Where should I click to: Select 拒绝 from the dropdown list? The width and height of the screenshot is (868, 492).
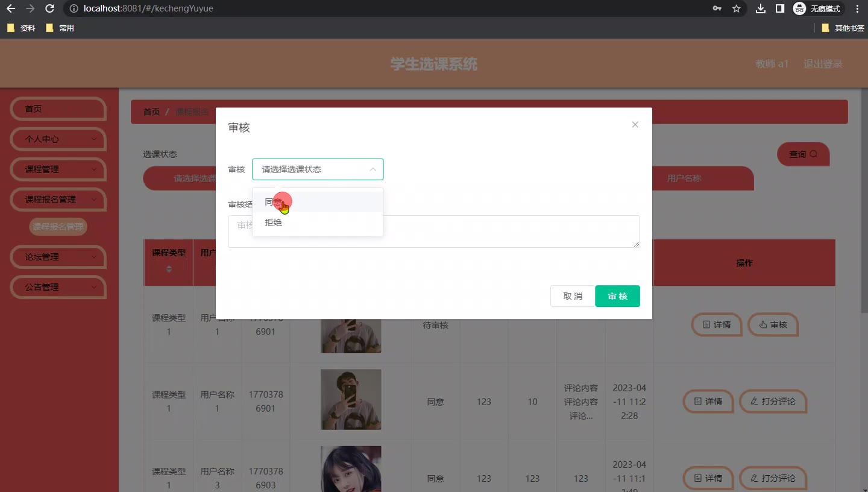coord(318,222)
